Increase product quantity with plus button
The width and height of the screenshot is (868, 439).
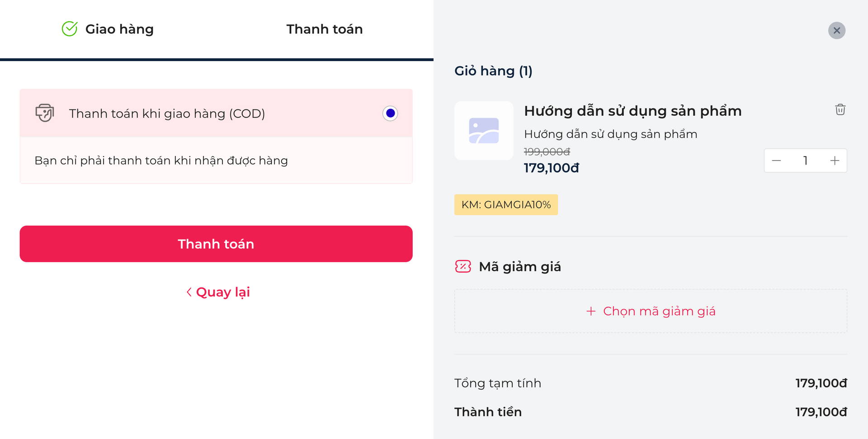click(x=835, y=160)
